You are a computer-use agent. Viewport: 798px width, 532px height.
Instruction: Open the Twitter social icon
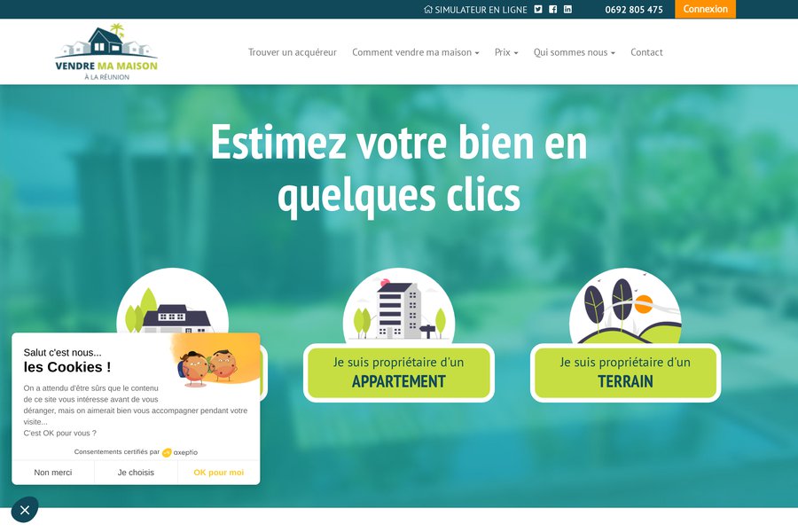pos(538,9)
